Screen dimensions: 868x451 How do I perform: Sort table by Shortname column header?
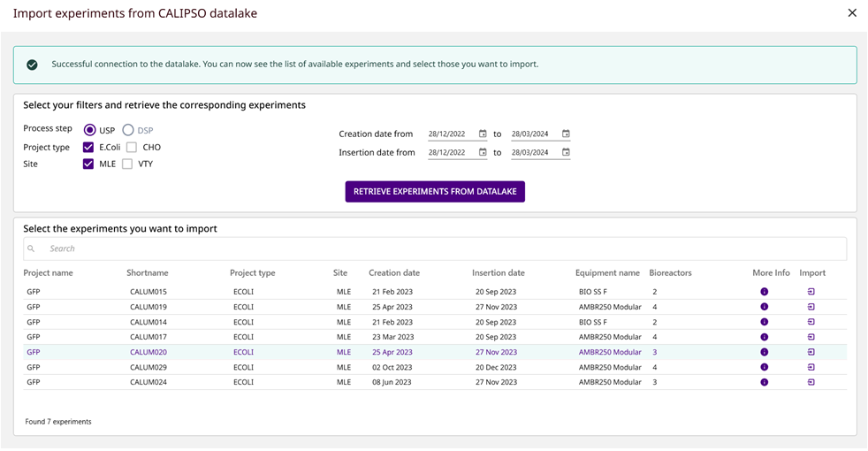[x=147, y=273]
